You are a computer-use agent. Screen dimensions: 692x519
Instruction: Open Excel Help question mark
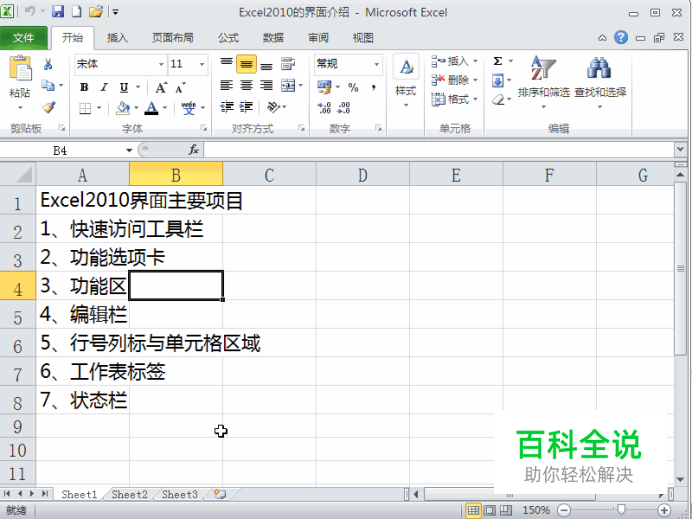tap(621, 38)
